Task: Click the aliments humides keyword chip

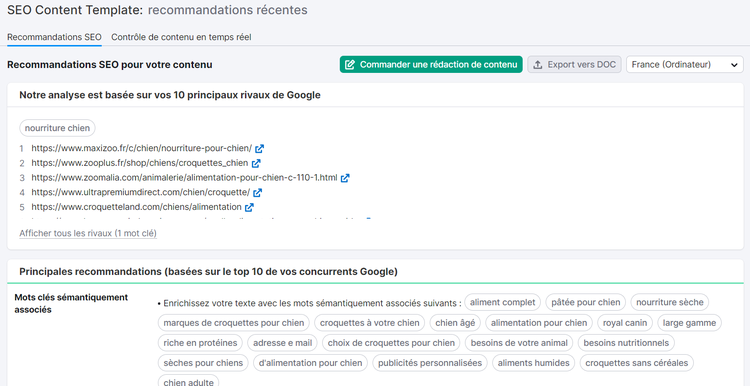Action: 534,363
